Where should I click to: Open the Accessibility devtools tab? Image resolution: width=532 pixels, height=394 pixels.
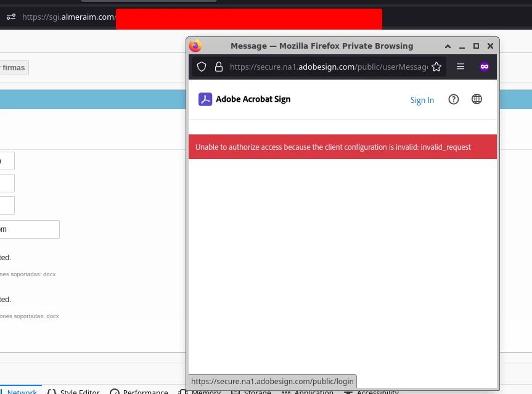[x=372, y=392]
